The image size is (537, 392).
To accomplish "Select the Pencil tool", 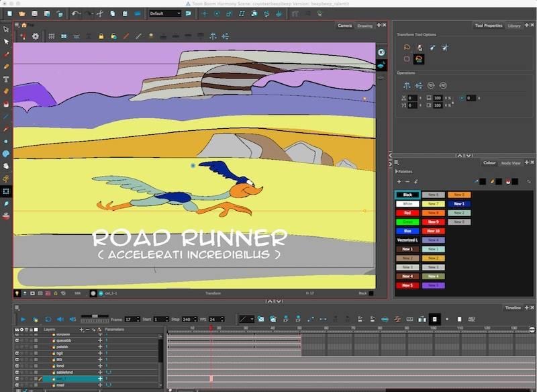I will coord(6,66).
